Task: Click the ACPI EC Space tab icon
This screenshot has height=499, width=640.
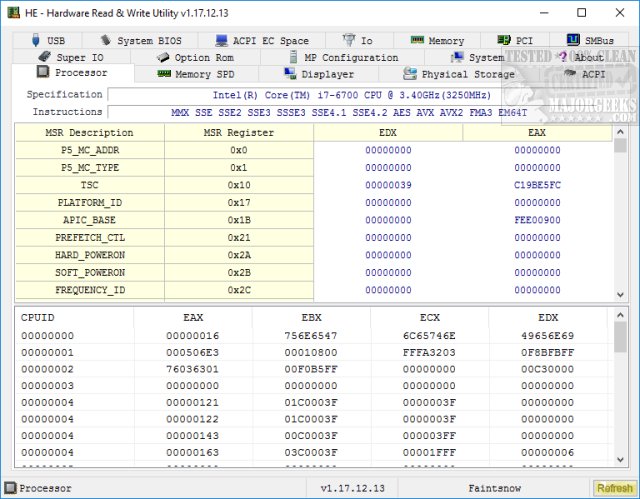Action: pyautogui.click(x=220, y=41)
